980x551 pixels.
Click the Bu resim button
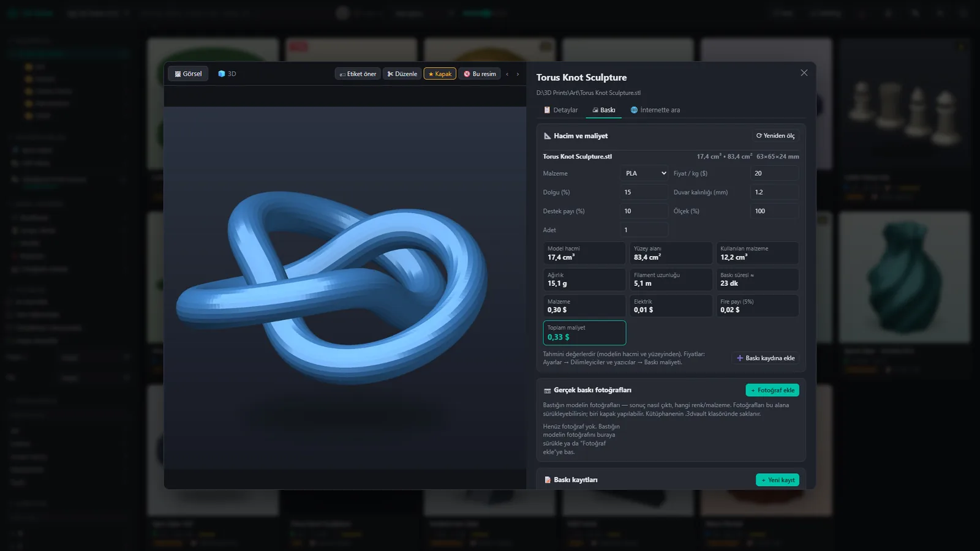480,74
